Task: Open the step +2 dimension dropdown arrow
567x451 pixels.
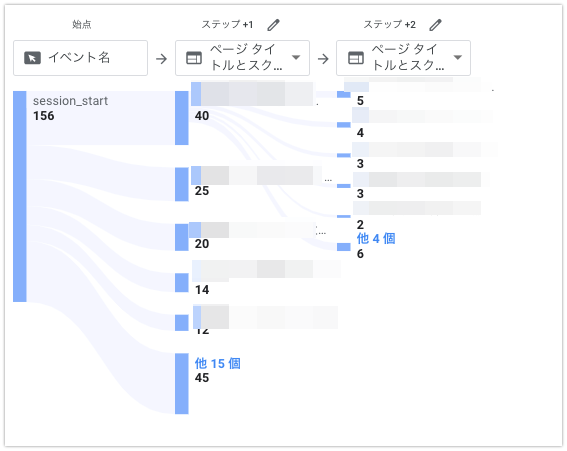Action: point(458,57)
